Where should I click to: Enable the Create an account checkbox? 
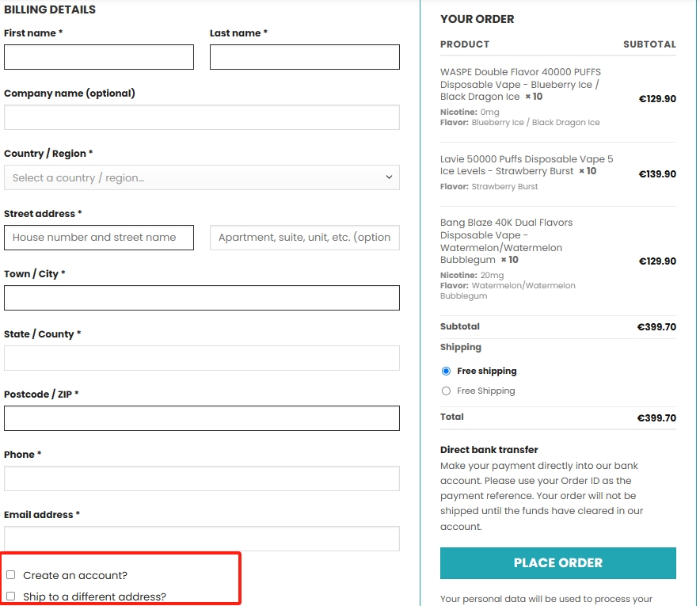[11, 575]
